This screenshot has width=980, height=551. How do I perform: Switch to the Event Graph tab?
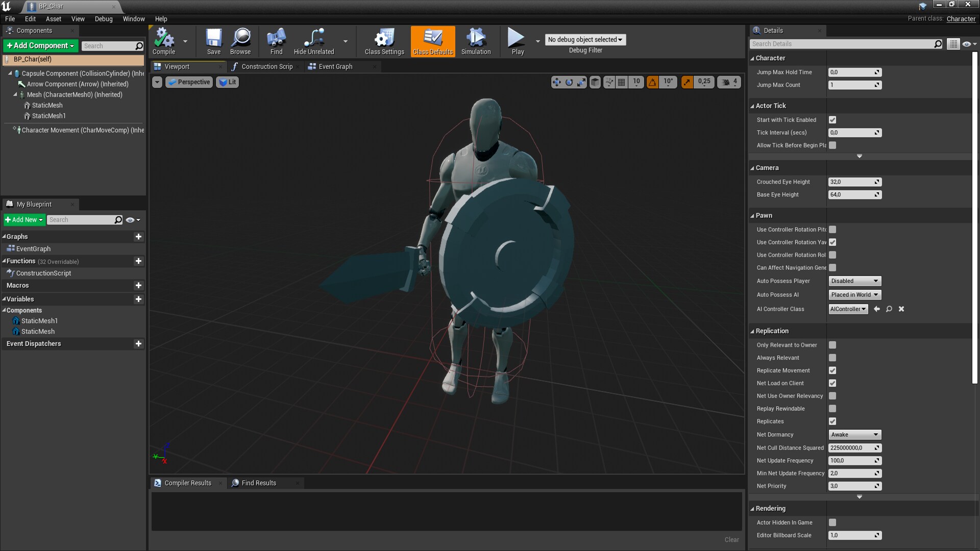334,66
